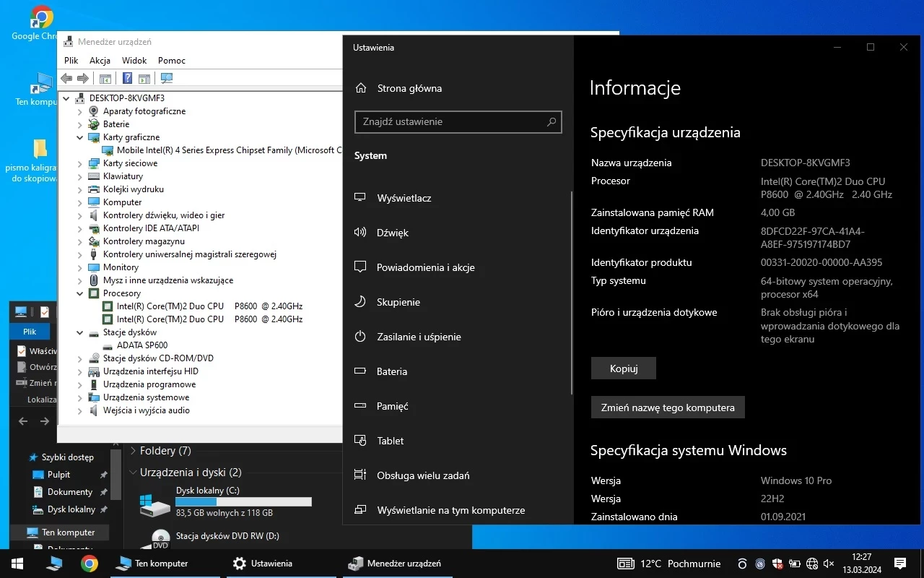Click the Help icon in Device Manager toolbar
The image size is (924, 578).
pyautogui.click(x=128, y=78)
